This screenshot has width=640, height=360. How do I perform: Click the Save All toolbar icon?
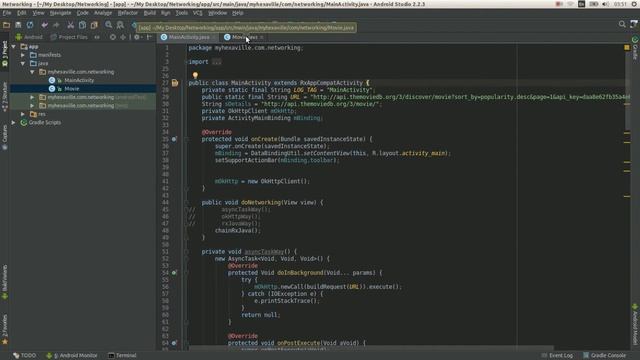click(x=18, y=25)
